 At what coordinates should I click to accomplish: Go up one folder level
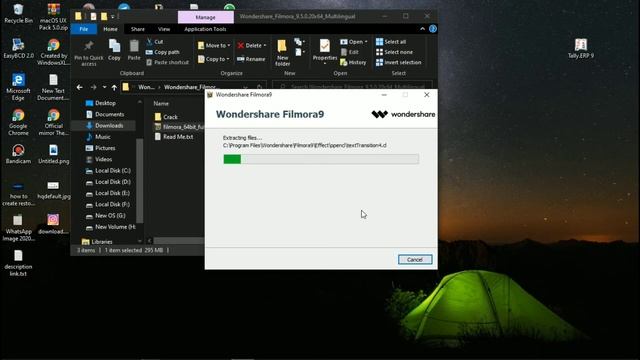(x=114, y=87)
